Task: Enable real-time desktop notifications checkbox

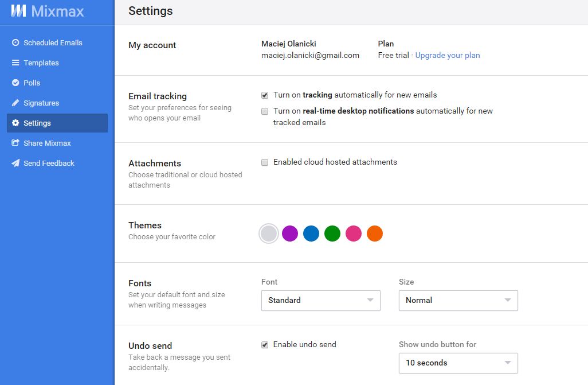Action: point(265,111)
